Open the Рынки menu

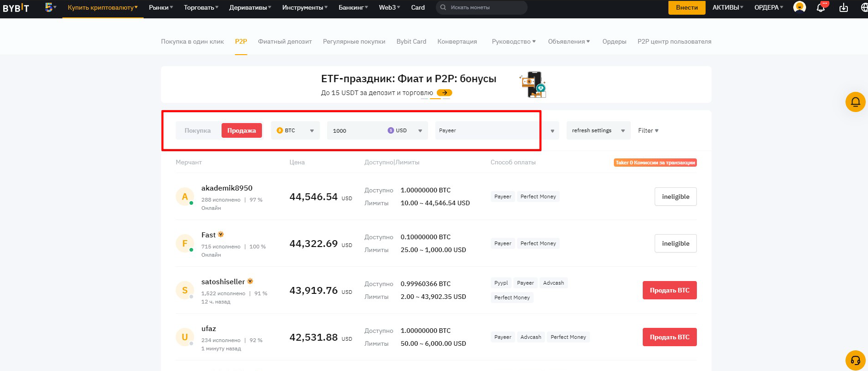tap(161, 7)
